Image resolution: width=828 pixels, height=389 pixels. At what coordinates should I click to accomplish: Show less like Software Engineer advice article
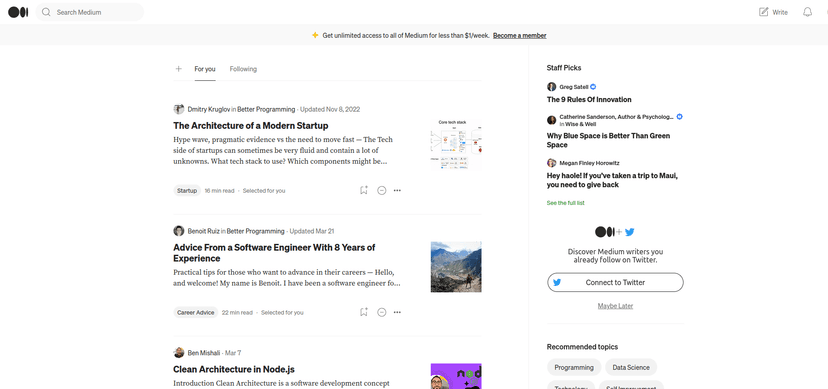tap(382, 312)
